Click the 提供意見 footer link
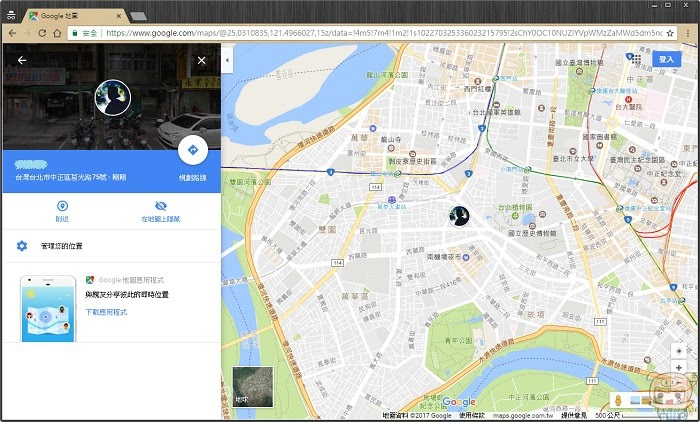The height and width of the screenshot is (422, 700). [x=574, y=416]
